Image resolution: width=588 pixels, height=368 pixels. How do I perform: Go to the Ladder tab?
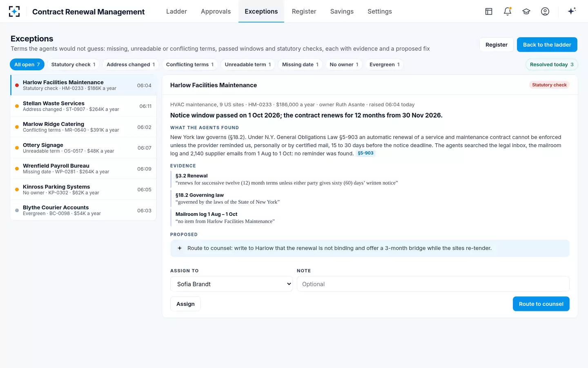[x=176, y=11]
